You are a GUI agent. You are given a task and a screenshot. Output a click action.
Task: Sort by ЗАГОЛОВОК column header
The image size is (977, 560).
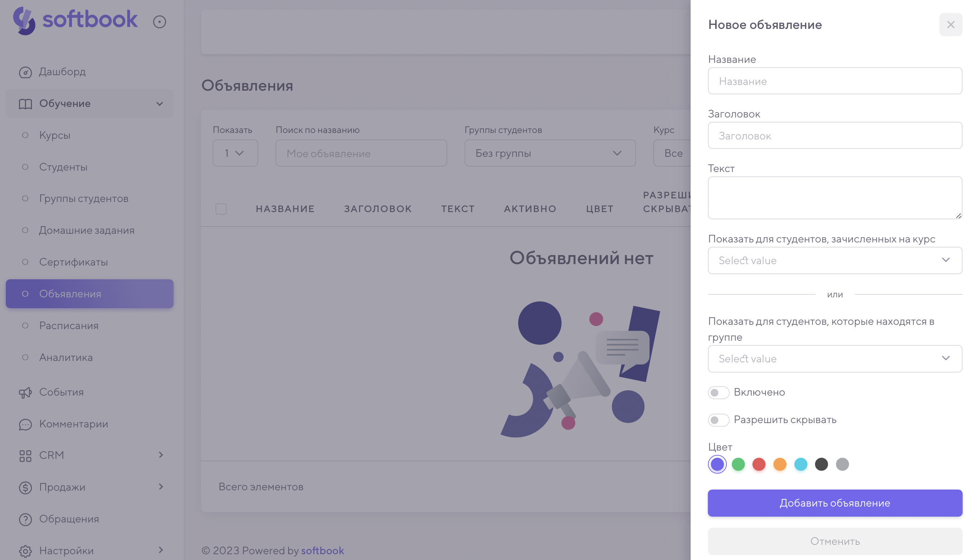click(x=377, y=209)
